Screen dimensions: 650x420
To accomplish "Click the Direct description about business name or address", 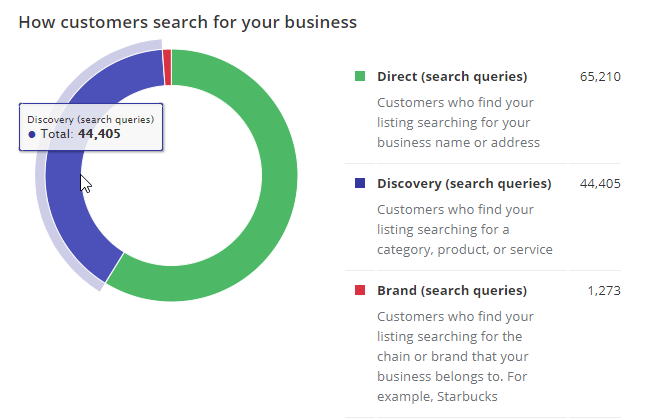I will pyautogui.click(x=457, y=122).
